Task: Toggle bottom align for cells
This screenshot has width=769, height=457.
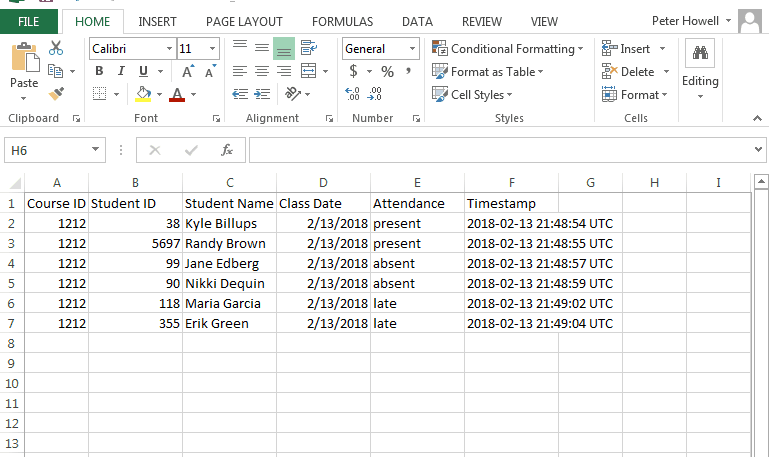Action: 283,48
